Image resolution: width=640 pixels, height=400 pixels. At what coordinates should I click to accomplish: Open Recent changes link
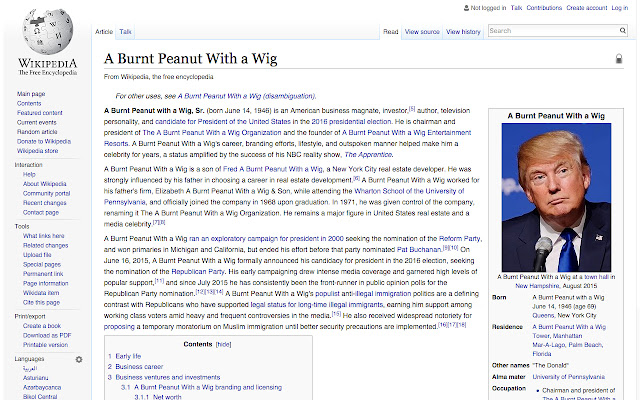44,203
